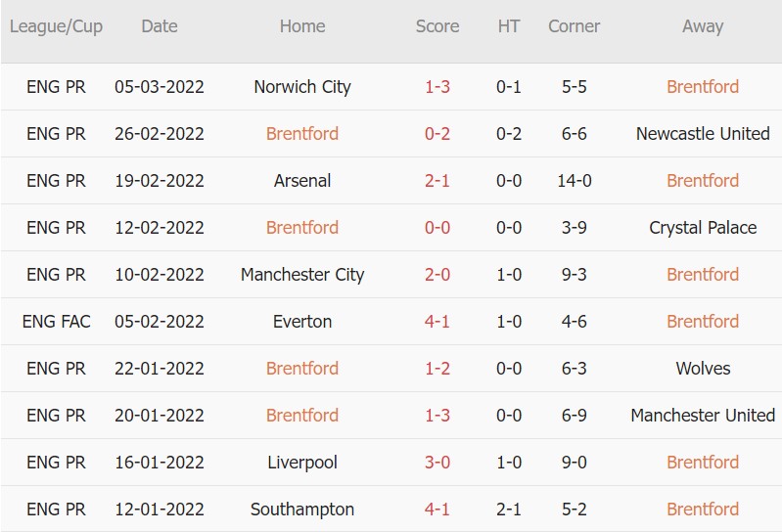
Task: Click Liverpool home team link
Action: (301, 463)
